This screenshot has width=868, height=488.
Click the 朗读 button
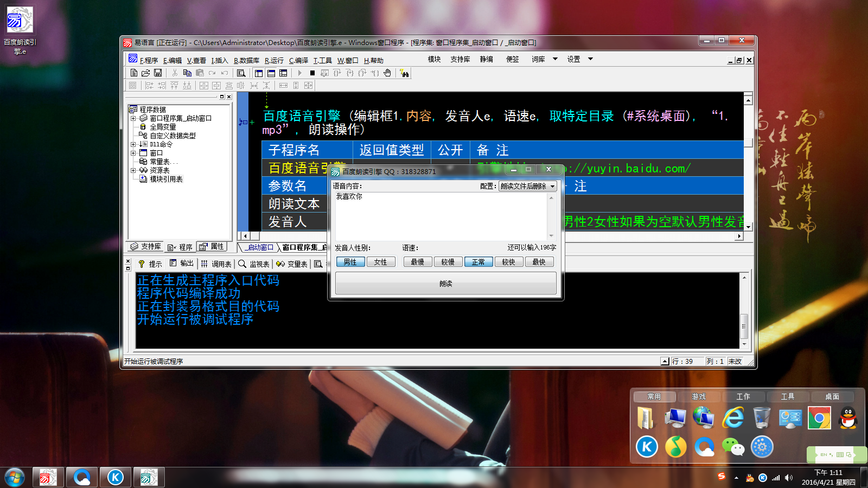click(x=446, y=284)
